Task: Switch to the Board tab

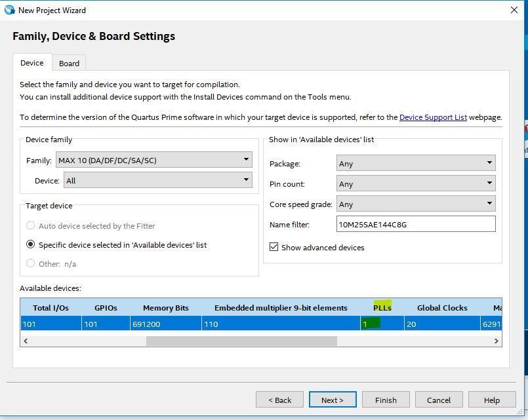Action: click(69, 64)
